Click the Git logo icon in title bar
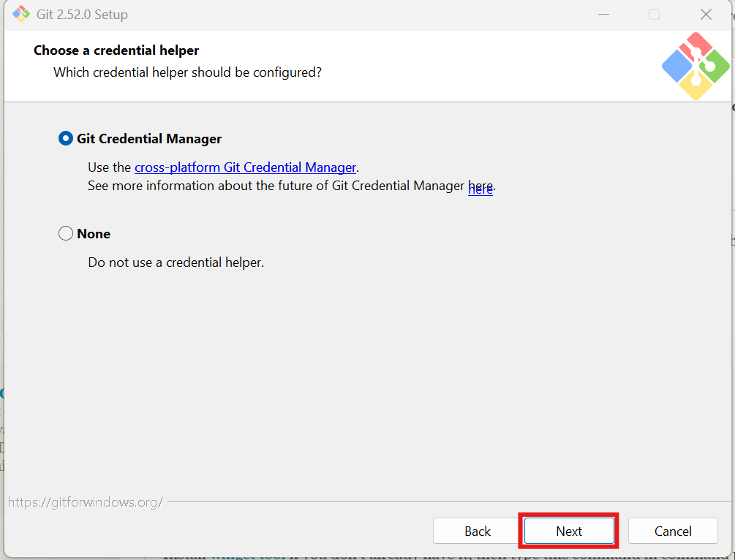Image resolution: width=735 pixels, height=560 pixels. coord(21,14)
